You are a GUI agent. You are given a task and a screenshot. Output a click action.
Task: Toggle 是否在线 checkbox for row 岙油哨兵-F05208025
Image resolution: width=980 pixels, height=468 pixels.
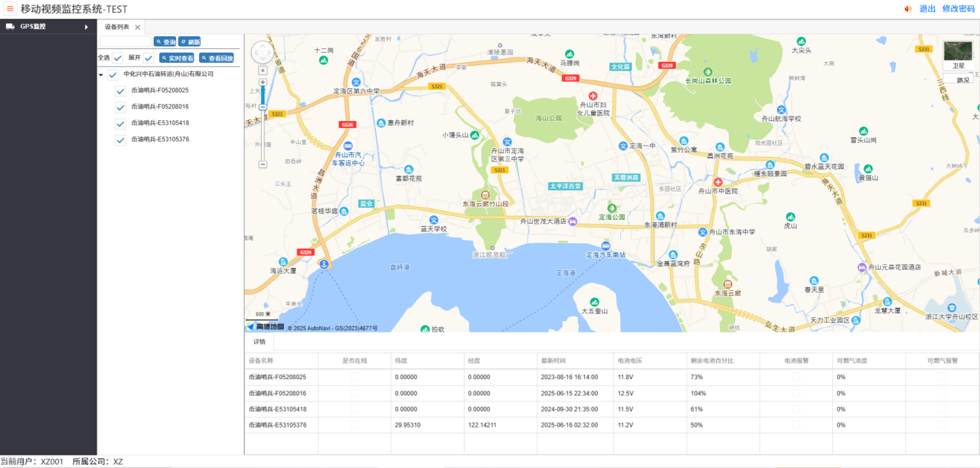tap(354, 377)
